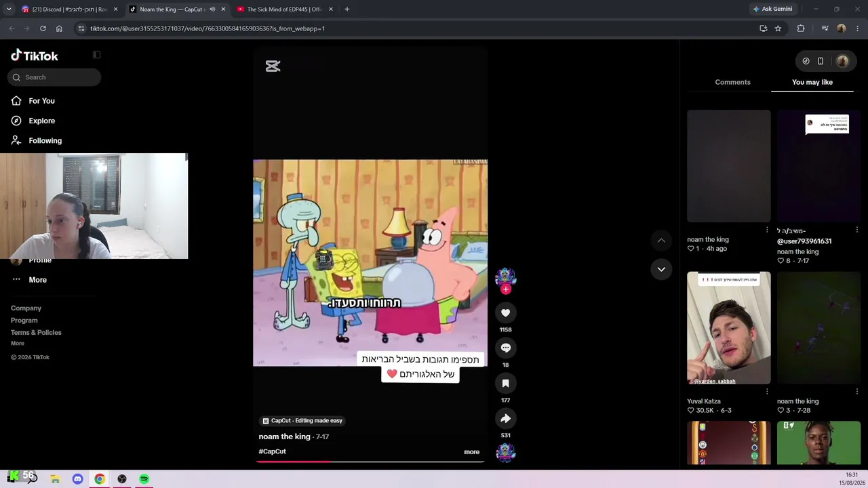868x488 pixels.
Task: Go to the previous video arrow
Action: click(x=661, y=241)
